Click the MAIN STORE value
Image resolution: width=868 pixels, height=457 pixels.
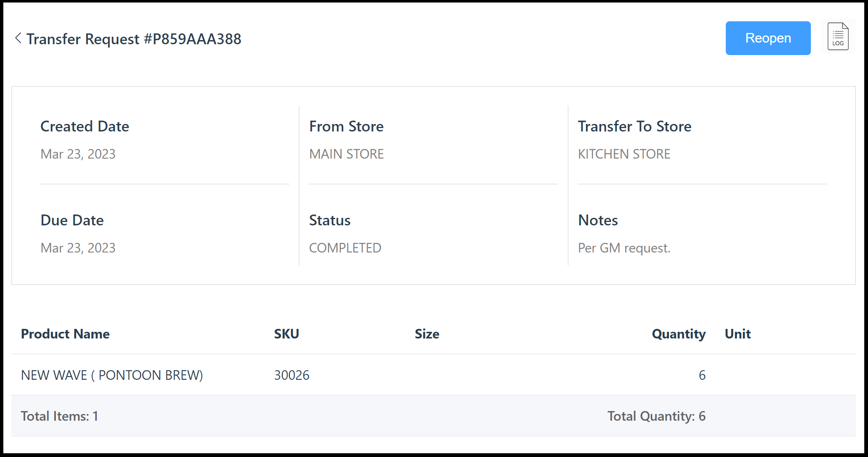[346, 154]
